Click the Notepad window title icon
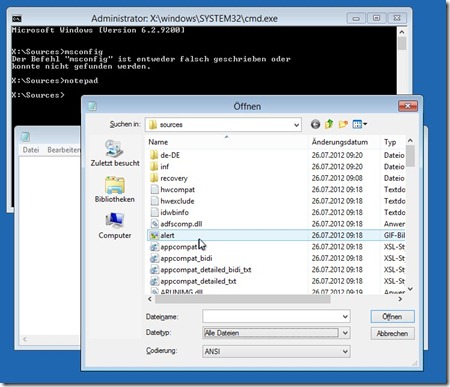 (25, 137)
